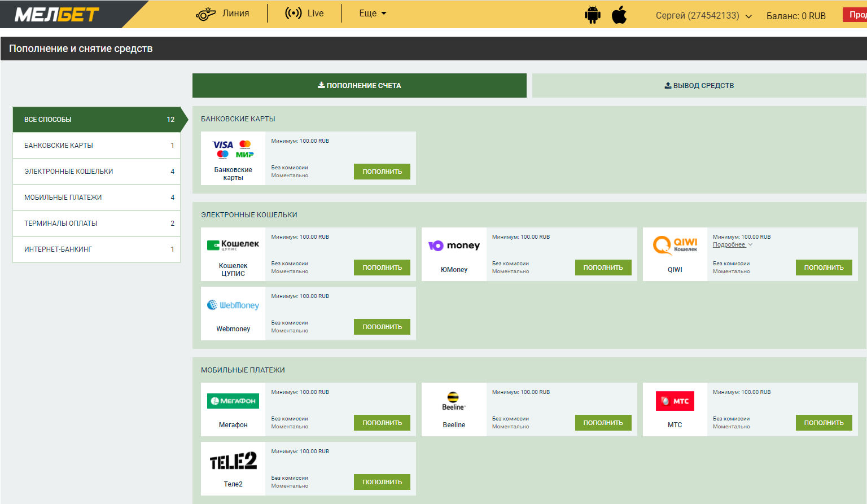
Task: Select the Beeline logo
Action: tap(454, 401)
